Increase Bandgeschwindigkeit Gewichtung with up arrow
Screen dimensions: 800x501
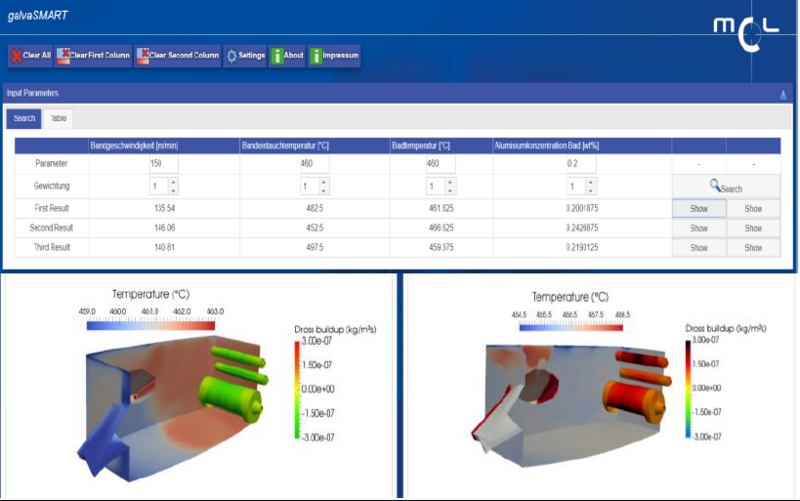click(x=174, y=182)
